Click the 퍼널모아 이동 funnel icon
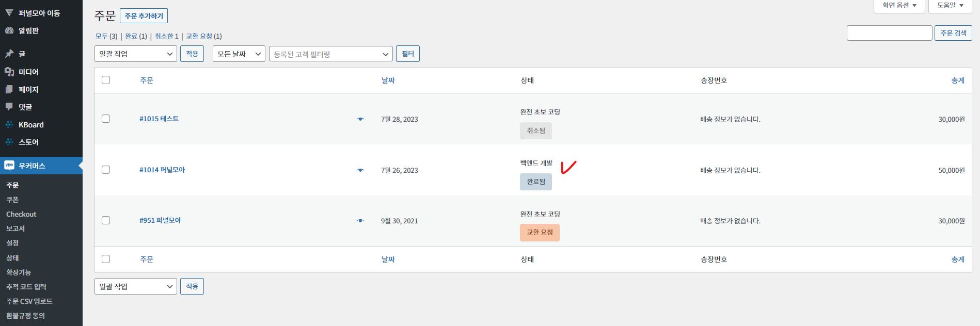Image resolution: width=980 pixels, height=326 pixels. coord(9,12)
